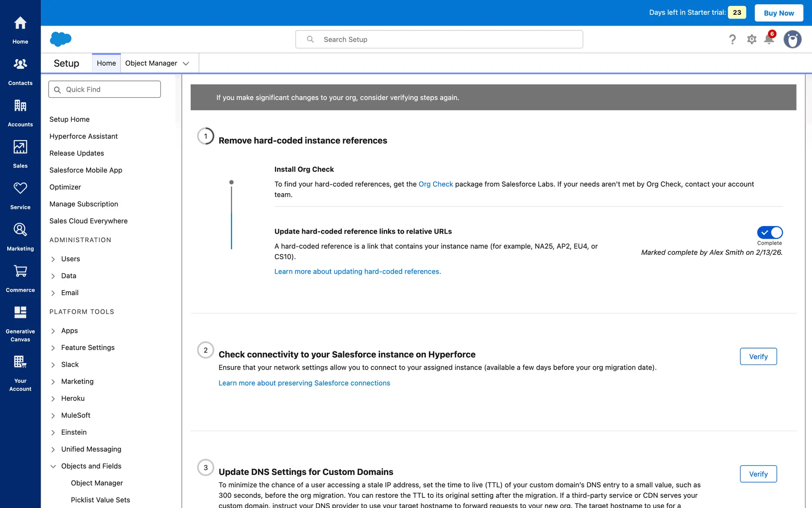Click Verify for Check connectivity step
This screenshot has height=508, width=812.
click(758, 356)
